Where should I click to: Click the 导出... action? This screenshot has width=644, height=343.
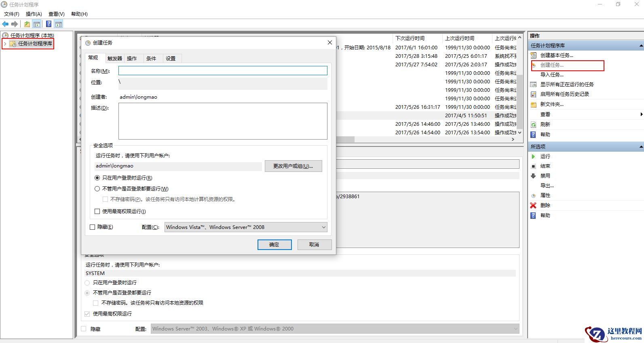click(x=547, y=186)
